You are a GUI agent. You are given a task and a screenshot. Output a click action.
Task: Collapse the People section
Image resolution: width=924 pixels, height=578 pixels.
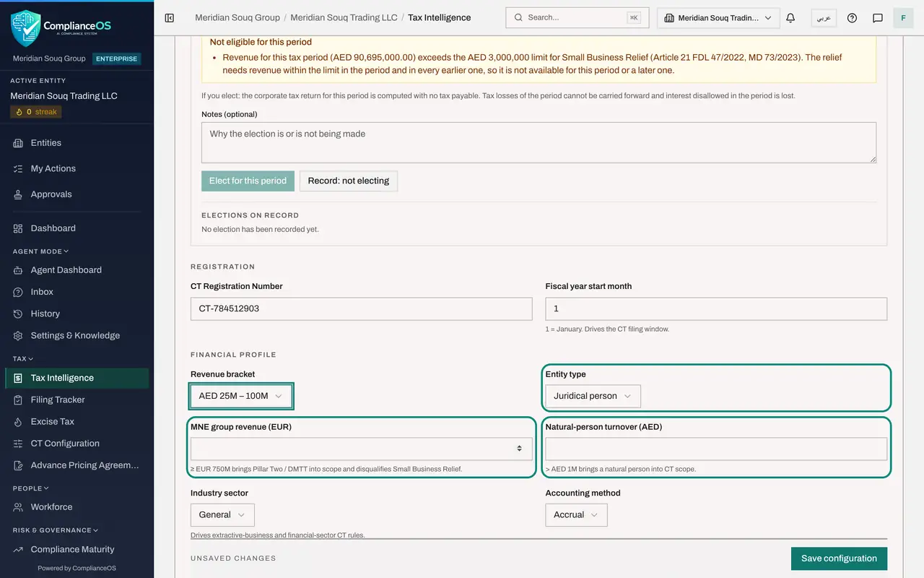[30, 488]
